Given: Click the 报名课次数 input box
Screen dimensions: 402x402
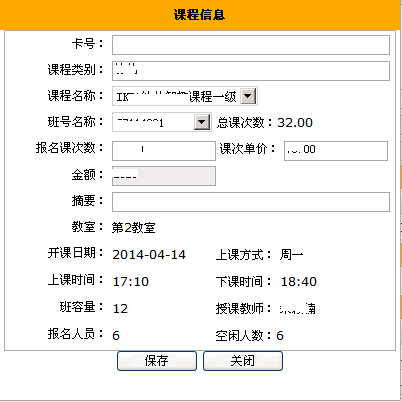Looking at the screenshot, I should coord(164,151).
